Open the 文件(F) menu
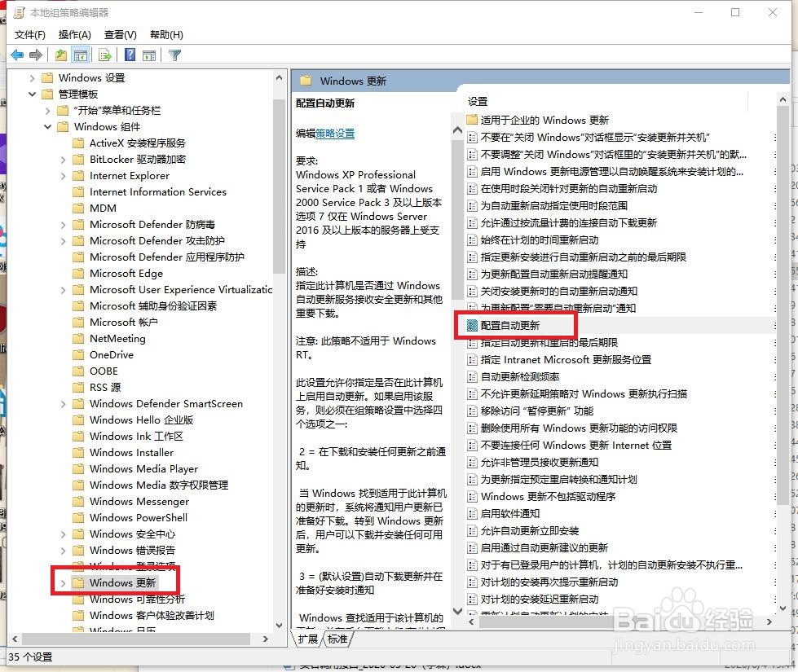 [29, 34]
